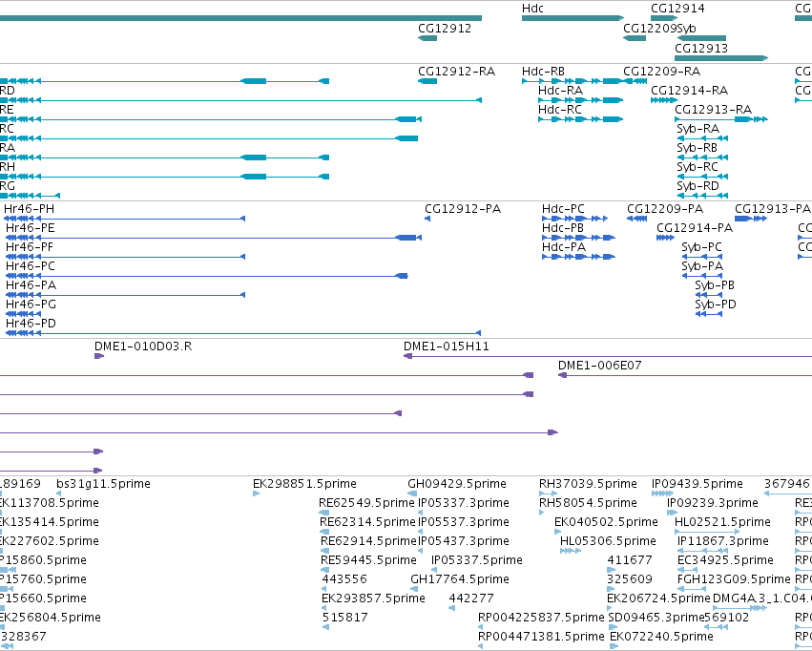Click EST IP05437.3prime

click(464, 542)
